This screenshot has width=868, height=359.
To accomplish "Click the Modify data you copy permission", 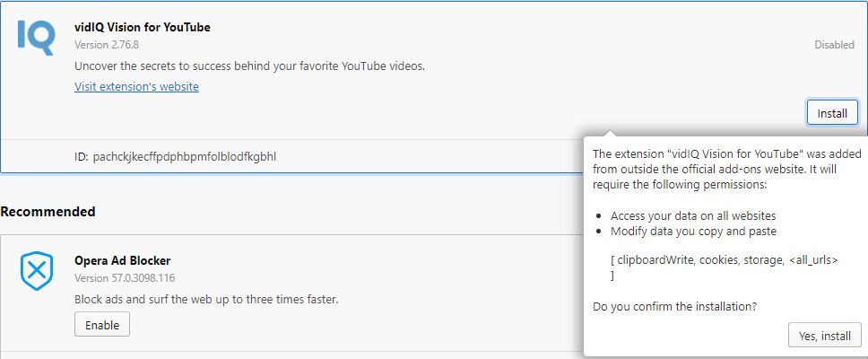I will point(693,231).
